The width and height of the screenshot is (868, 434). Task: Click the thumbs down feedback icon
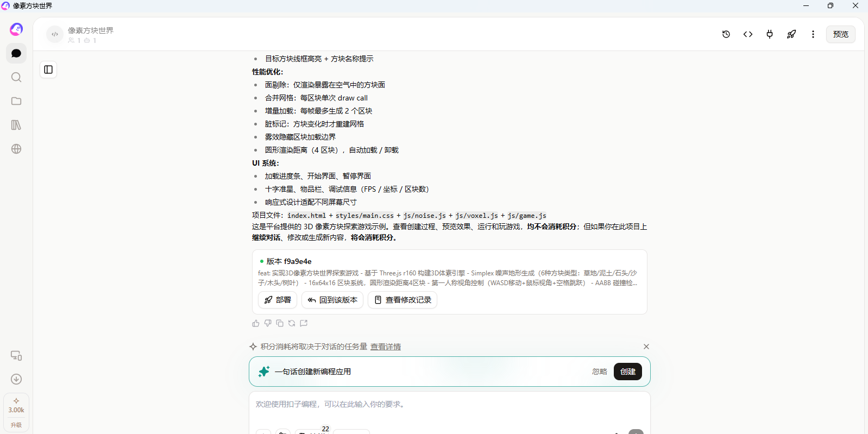click(x=268, y=323)
